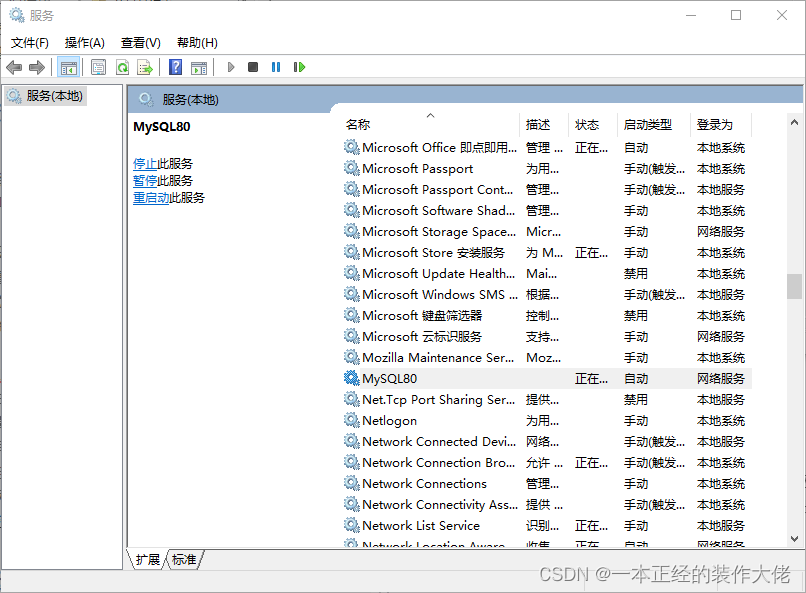
Task: Click gear icon of Netlogon row
Action: (352, 420)
